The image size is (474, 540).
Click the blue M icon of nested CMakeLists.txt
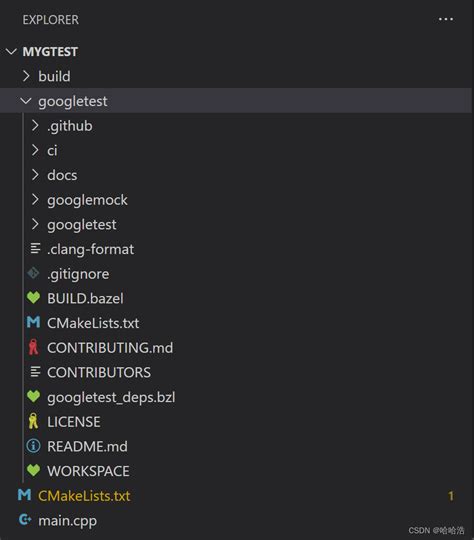[33, 322]
